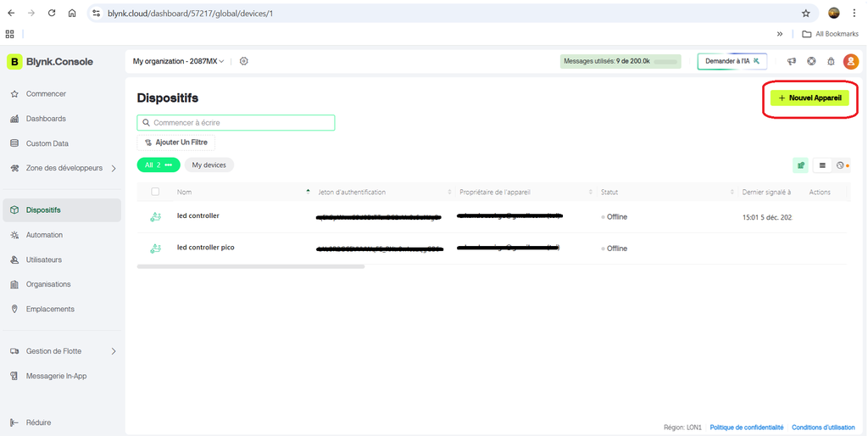
Task: Open the All 2 tab options dots
Action: pos(169,165)
